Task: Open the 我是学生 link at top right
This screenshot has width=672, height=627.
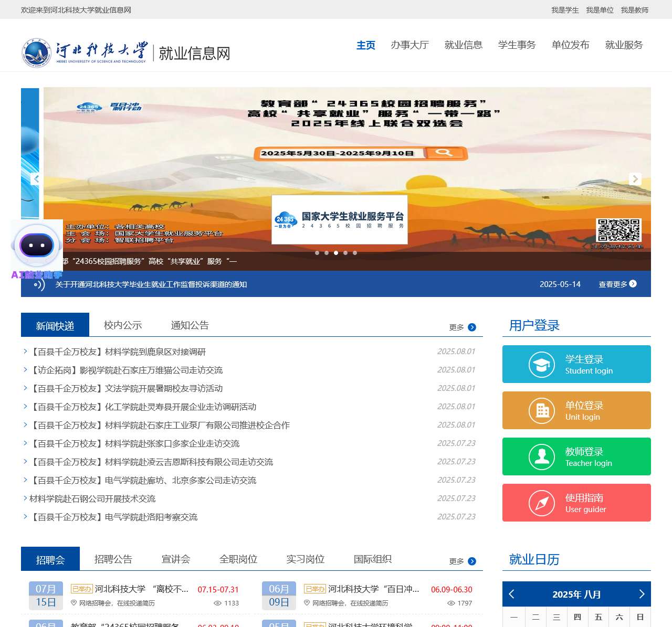Action: (x=565, y=9)
